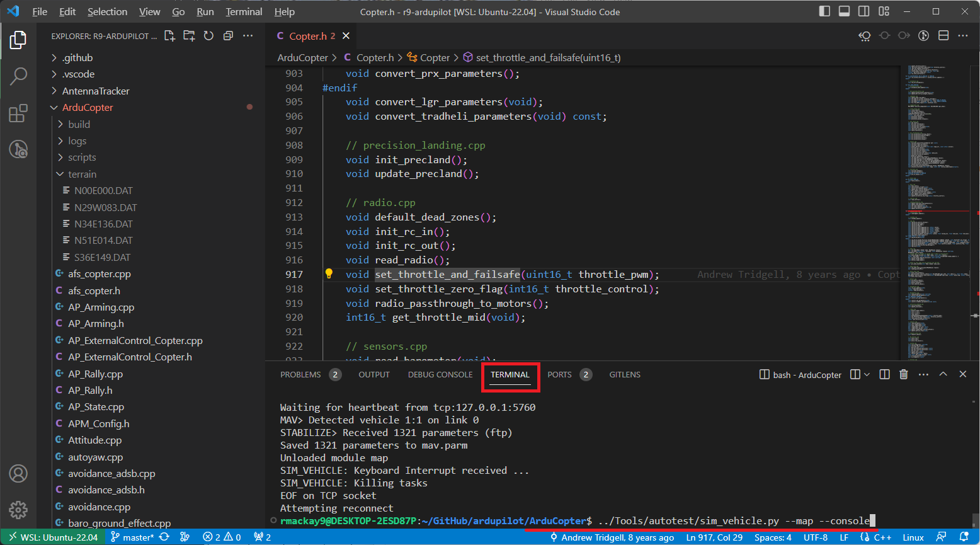The width and height of the screenshot is (980, 545).
Task: Toggle the secondary side bar layout button
Action: (x=863, y=11)
